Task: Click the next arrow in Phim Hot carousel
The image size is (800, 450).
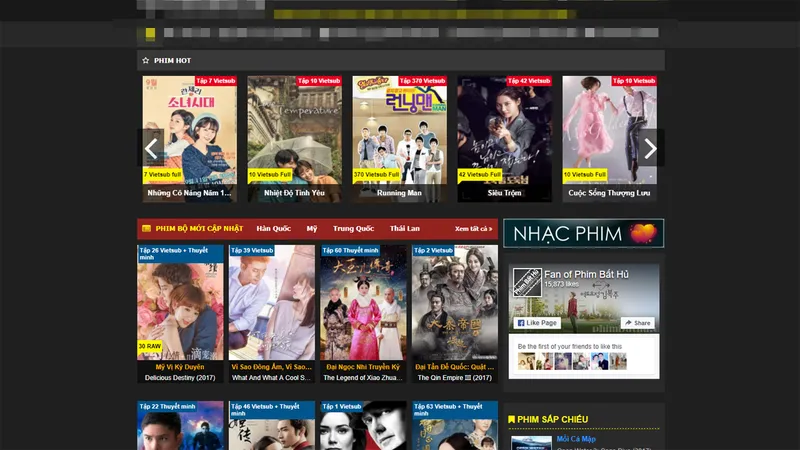Action: coord(651,148)
